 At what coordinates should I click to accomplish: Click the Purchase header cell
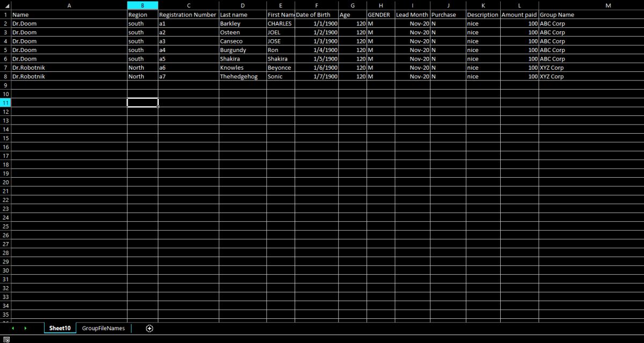[x=448, y=14]
